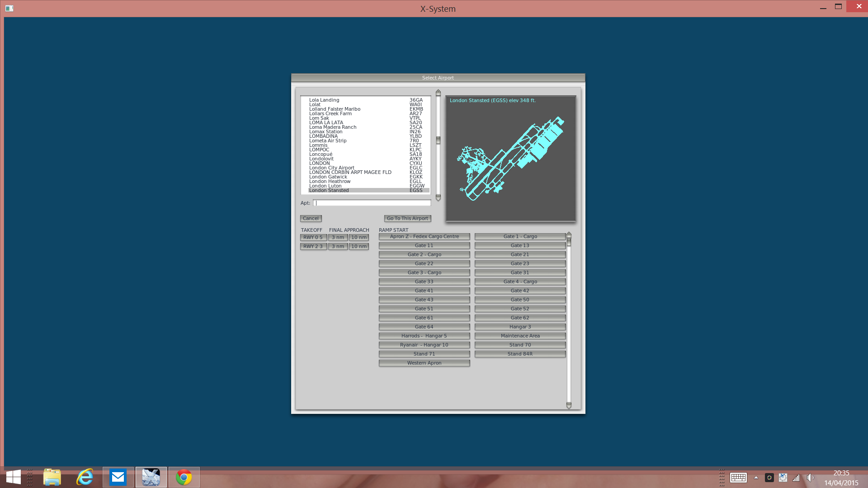Screen dimensions: 868x488
Task: Select Lola Landing in airport list
Action: [x=369, y=100]
